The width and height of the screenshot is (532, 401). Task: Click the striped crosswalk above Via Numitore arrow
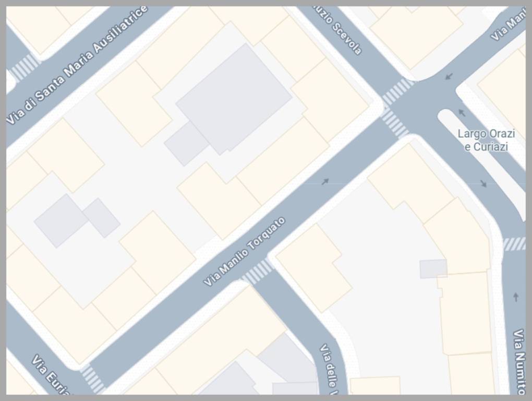(x=514, y=244)
